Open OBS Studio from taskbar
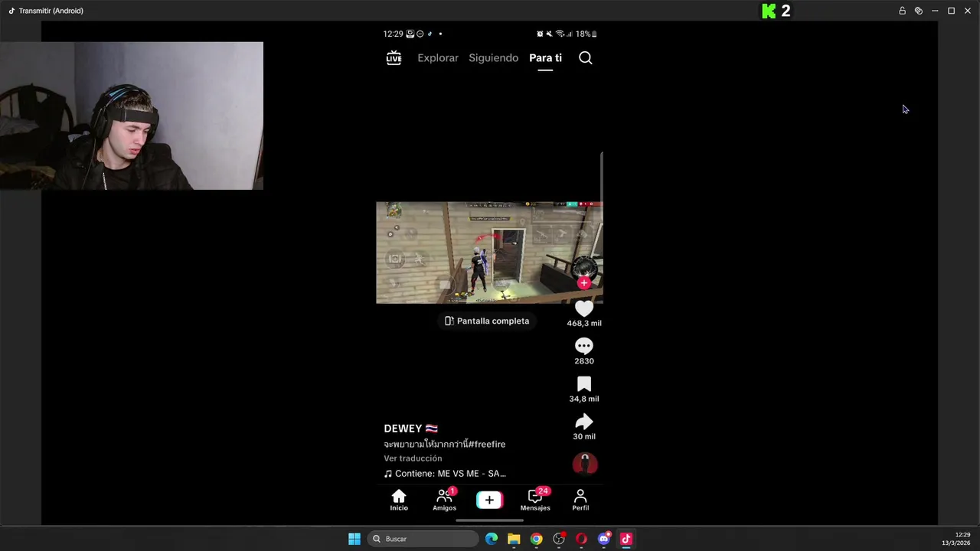The height and width of the screenshot is (551, 980). (x=559, y=539)
